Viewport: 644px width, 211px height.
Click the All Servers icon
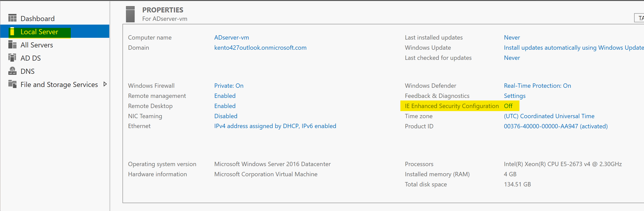pyautogui.click(x=12, y=45)
